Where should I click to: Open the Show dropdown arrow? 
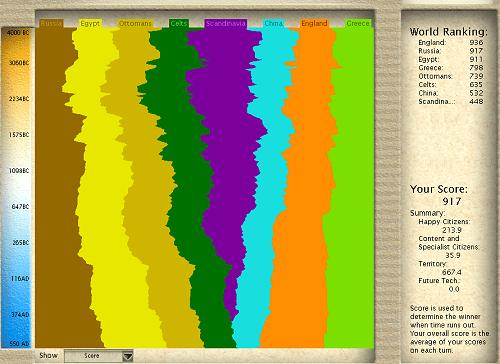coord(128,356)
